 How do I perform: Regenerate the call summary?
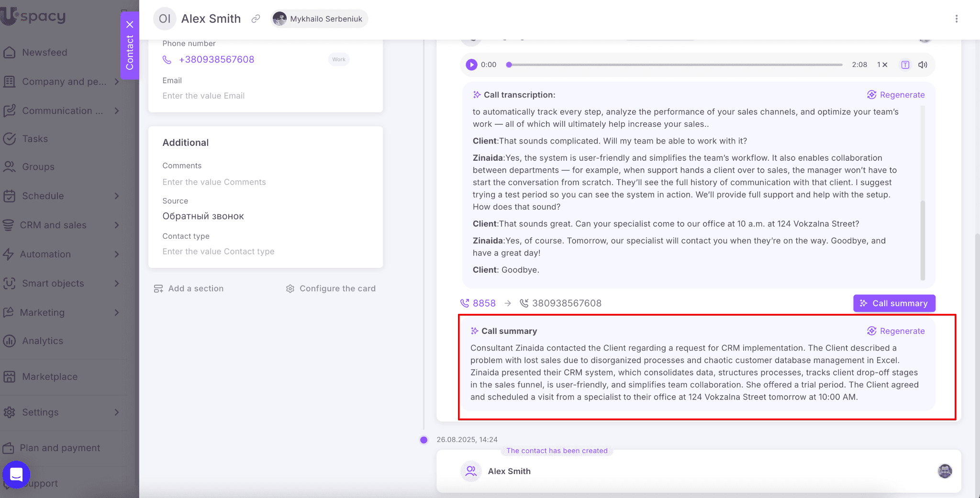(896, 331)
